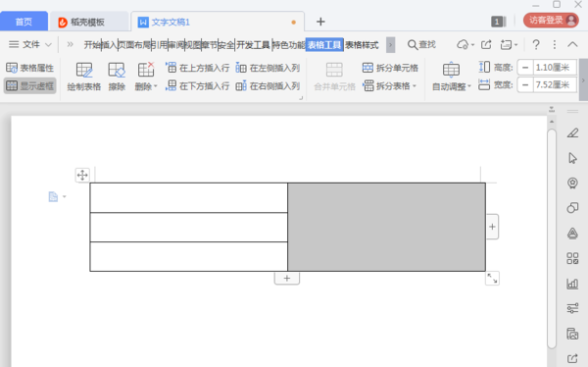This screenshot has height=367, width=588.
Task: Click the height field showing 1.10厘米
Action: coord(555,68)
